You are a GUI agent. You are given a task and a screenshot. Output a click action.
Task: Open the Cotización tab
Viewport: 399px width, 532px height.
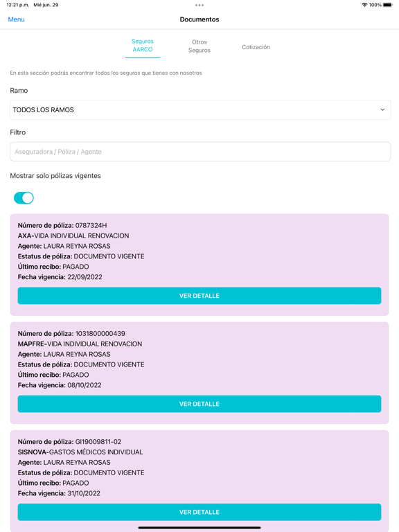pos(256,47)
